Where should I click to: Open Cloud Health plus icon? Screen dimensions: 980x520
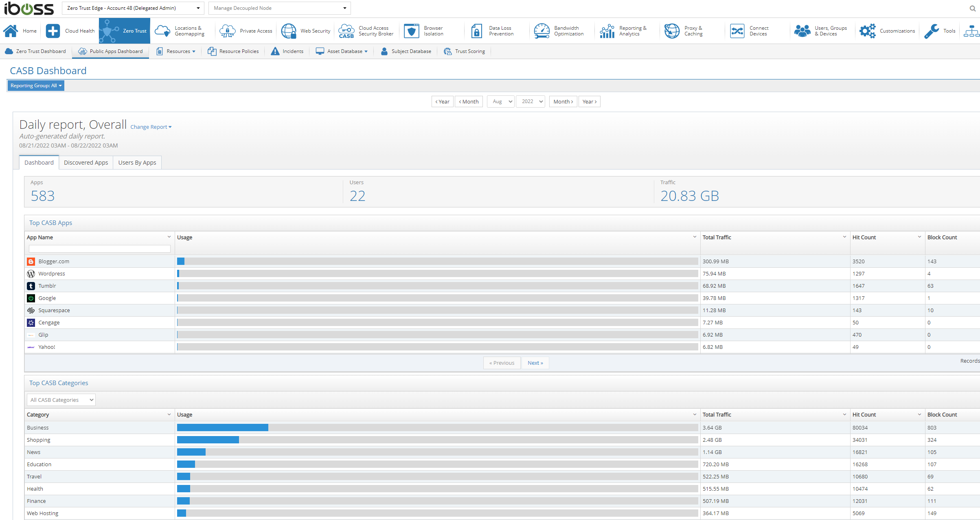click(x=53, y=31)
